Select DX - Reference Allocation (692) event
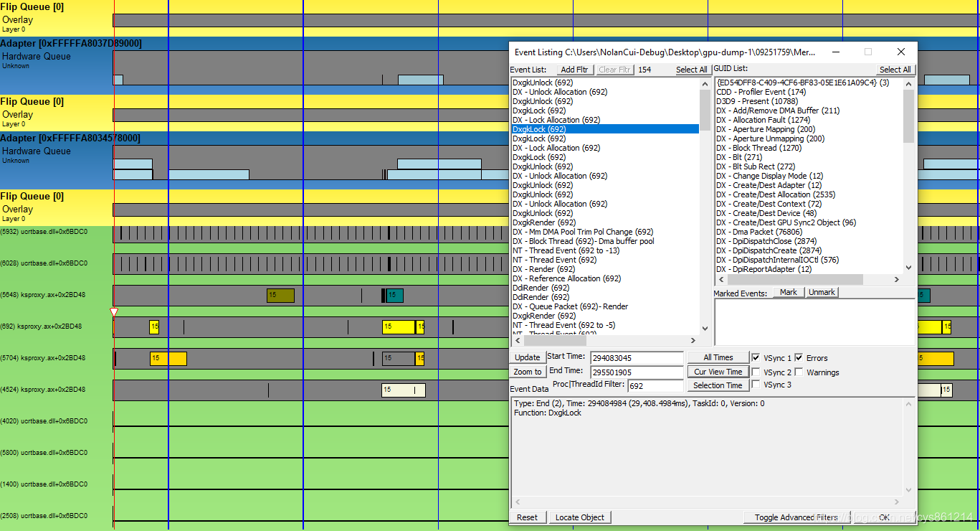 point(567,278)
